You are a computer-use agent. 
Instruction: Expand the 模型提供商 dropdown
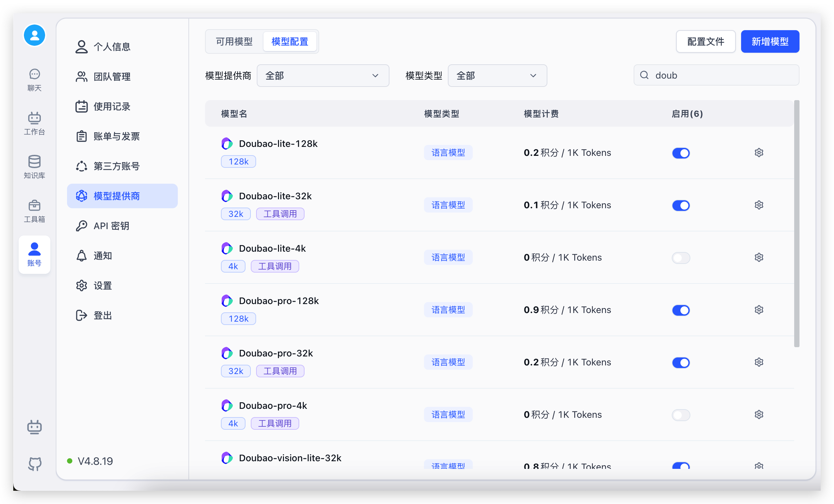[x=322, y=75]
